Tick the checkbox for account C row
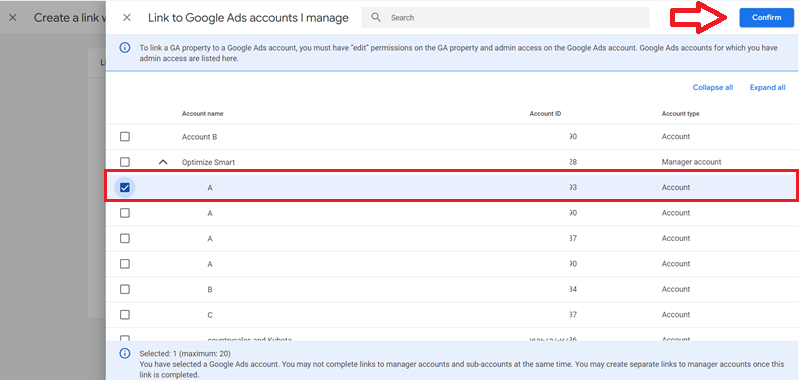The height and width of the screenshot is (380, 800). click(124, 315)
